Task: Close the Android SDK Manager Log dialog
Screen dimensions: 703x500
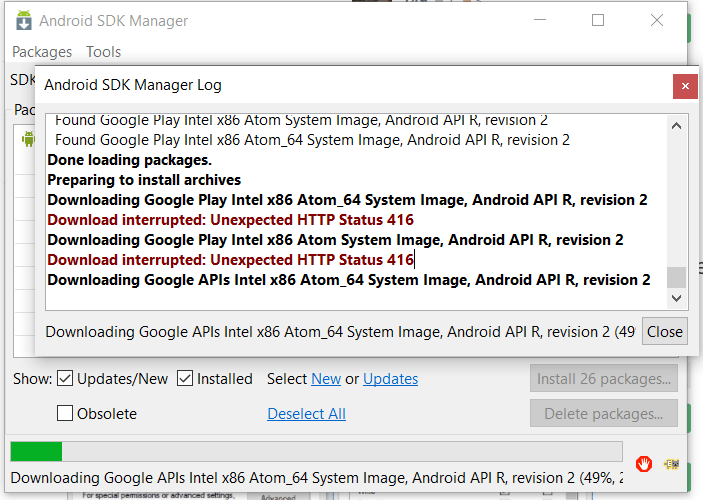Action: 685,86
